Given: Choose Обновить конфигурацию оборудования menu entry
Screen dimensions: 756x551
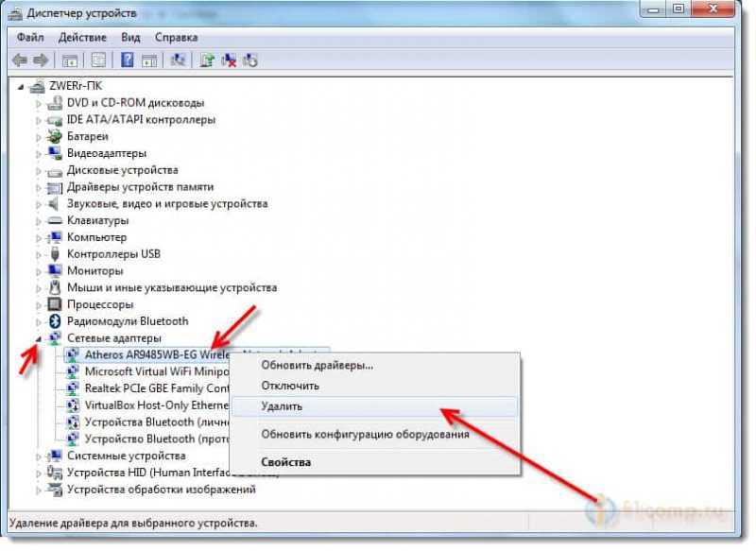Looking at the screenshot, I should (x=374, y=435).
